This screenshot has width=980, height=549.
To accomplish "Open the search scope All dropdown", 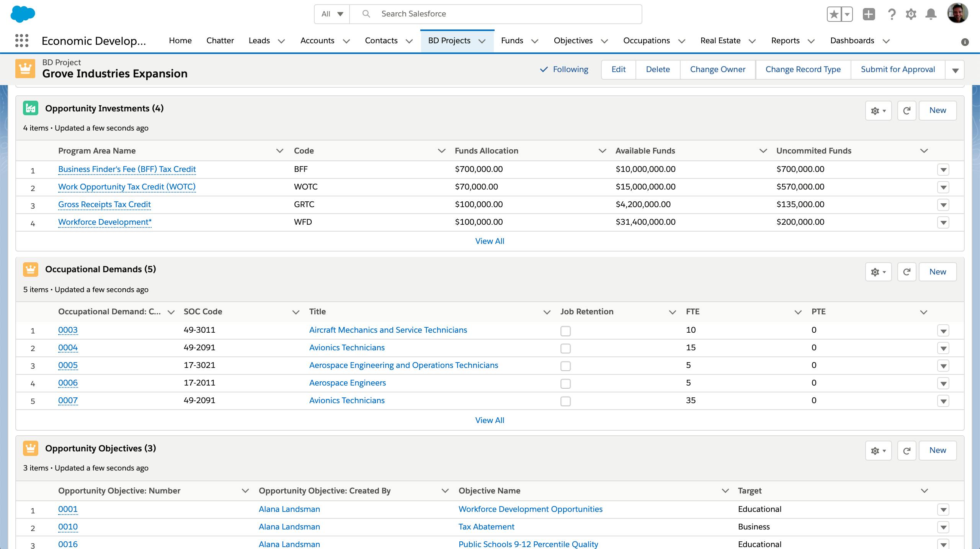I will [331, 14].
